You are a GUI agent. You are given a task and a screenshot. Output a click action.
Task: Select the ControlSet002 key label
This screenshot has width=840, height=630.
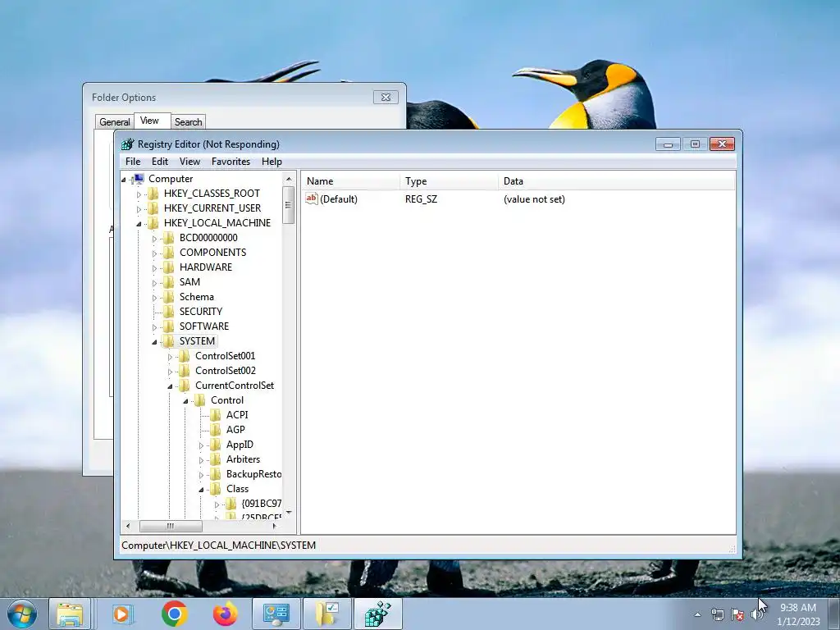[226, 371]
